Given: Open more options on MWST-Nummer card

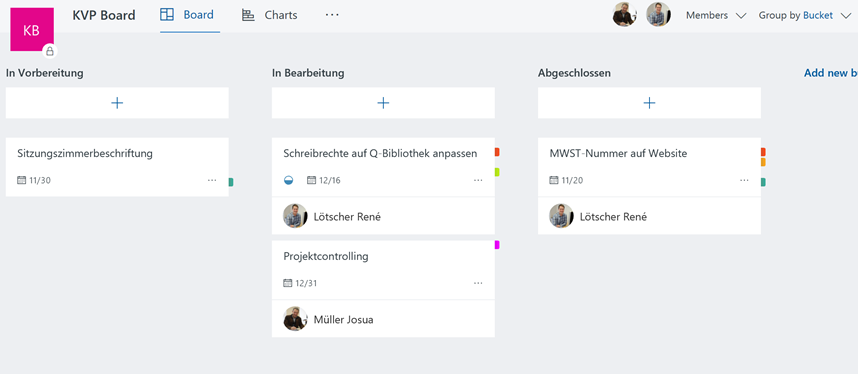Looking at the screenshot, I should point(744,180).
